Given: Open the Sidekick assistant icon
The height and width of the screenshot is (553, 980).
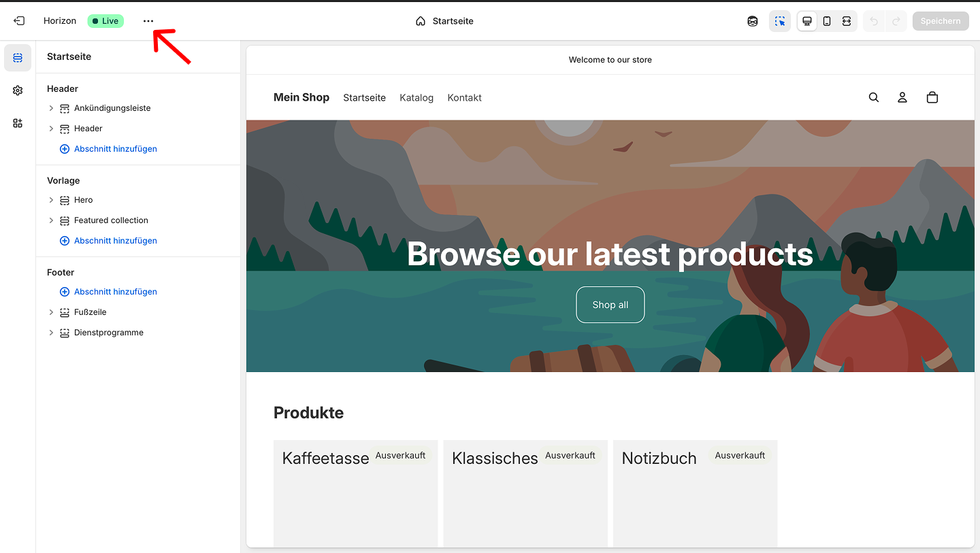Looking at the screenshot, I should pyautogui.click(x=753, y=21).
